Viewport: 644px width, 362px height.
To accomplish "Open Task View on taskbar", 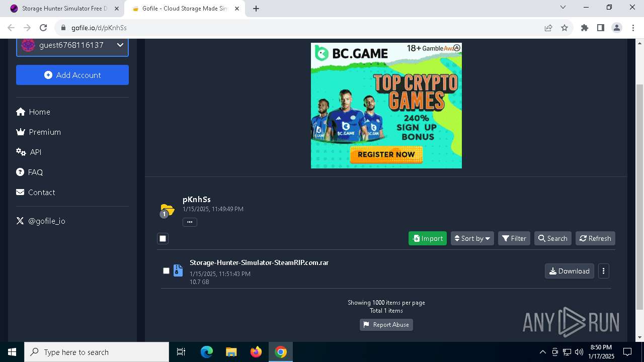I will [x=181, y=352].
